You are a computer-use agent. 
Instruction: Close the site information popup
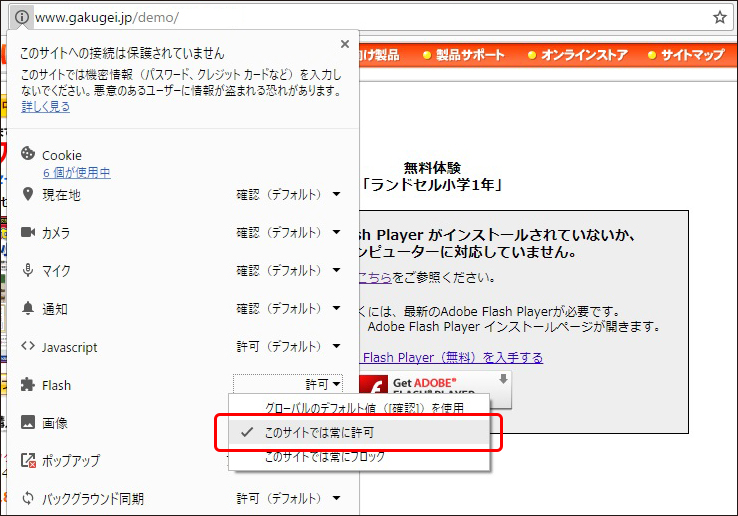click(345, 44)
